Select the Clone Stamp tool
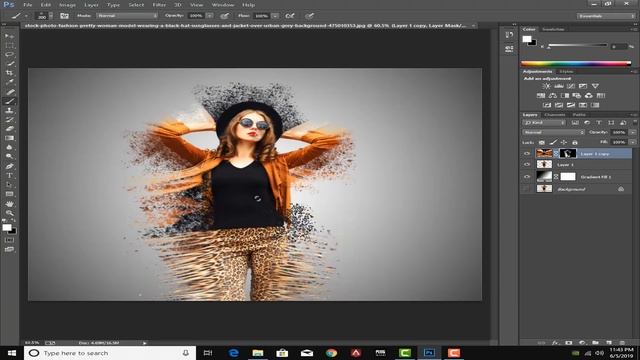Screen dimensions: 640x360 (9, 110)
